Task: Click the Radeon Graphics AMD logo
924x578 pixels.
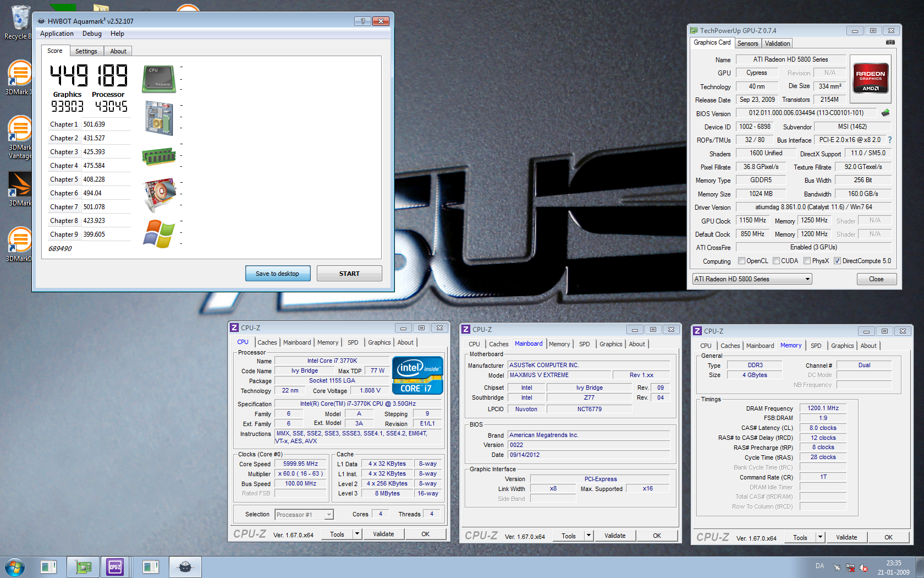Action: (870, 79)
